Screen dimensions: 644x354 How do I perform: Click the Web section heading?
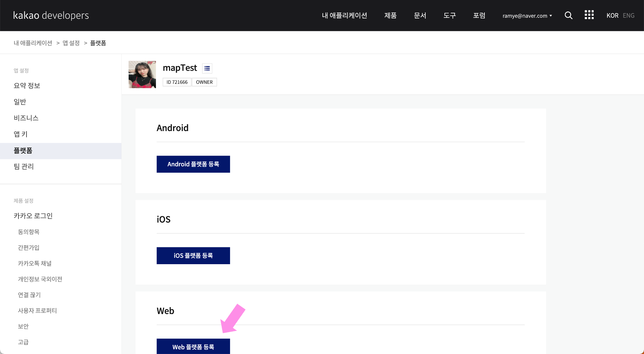(165, 311)
